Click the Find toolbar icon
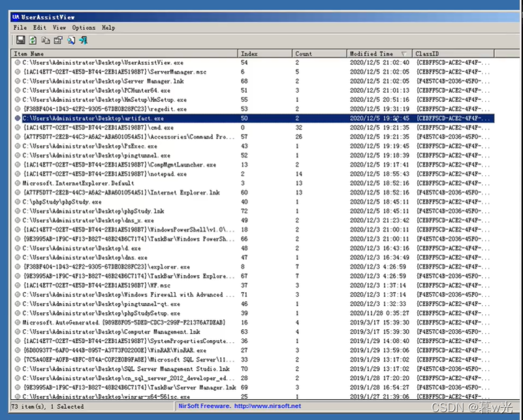 tap(71, 40)
